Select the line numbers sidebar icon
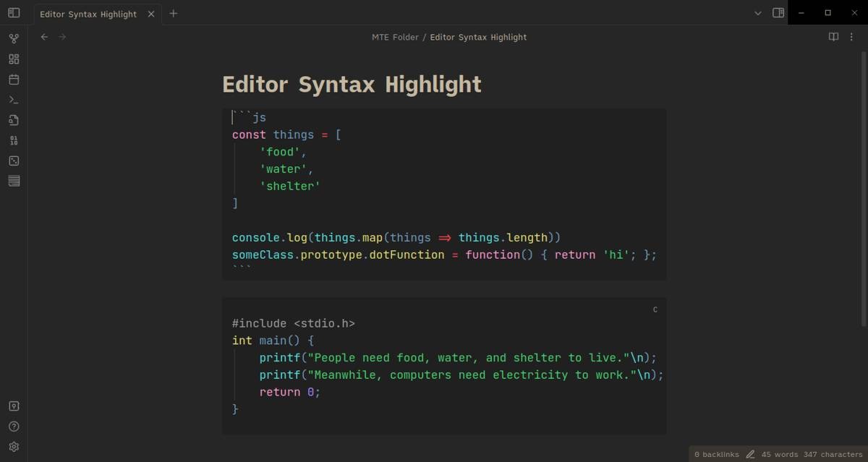The width and height of the screenshot is (868, 462). coord(14,140)
